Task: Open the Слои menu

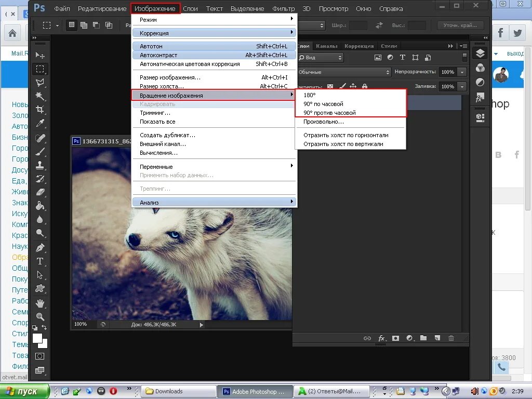Action: tap(190, 8)
